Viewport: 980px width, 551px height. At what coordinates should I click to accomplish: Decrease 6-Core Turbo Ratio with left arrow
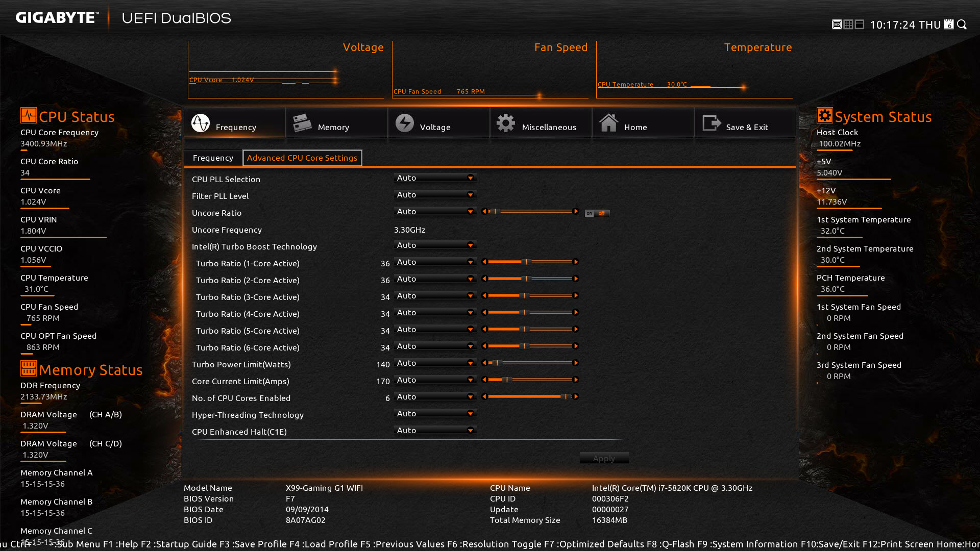[484, 346]
